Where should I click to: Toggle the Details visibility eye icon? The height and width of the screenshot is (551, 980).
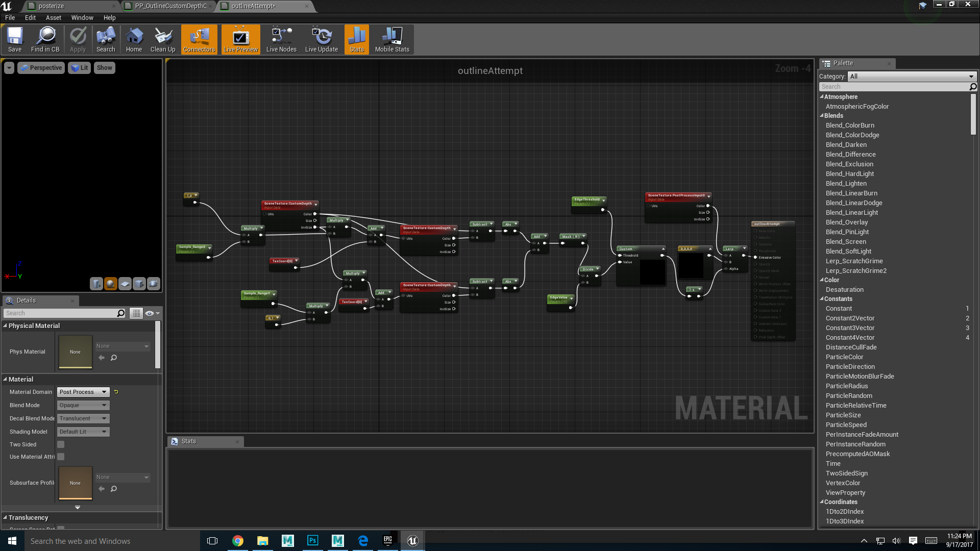coord(150,313)
